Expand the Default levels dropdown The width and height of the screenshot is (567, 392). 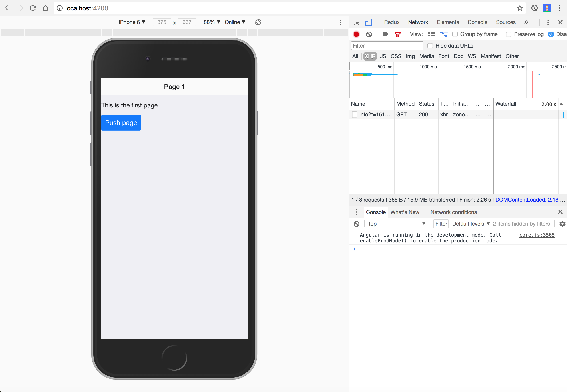[x=471, y=224]
